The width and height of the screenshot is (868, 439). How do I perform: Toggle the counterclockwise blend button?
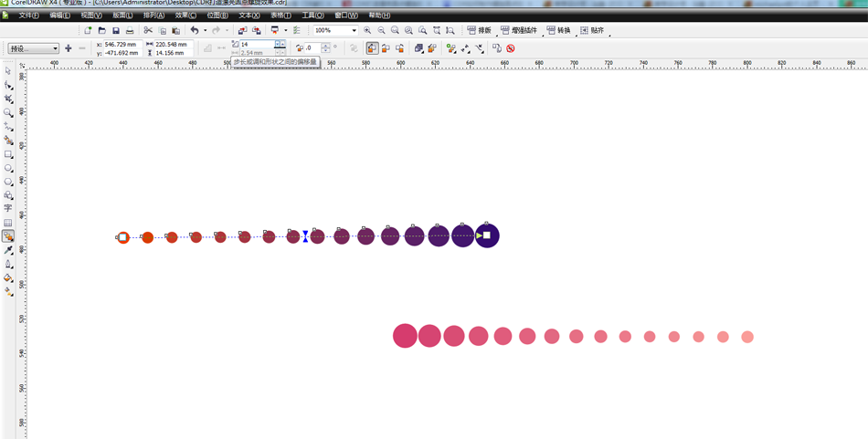pyautogui.click(x=399, y=48)
